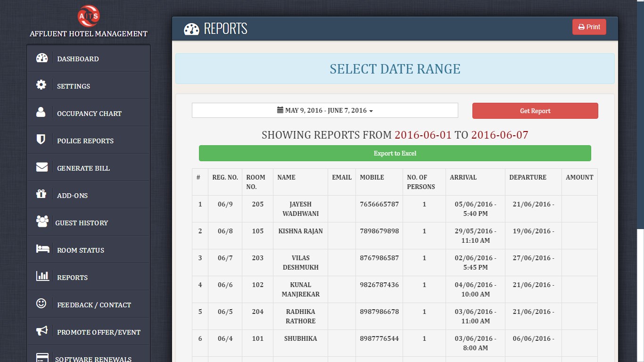Click room number 203
644x362 pixels.
point(258,258)
